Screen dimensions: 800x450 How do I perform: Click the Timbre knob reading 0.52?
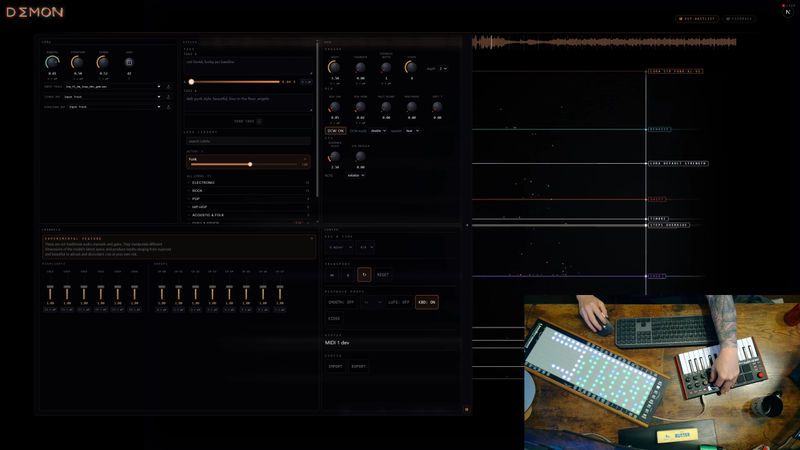[103, 62]
